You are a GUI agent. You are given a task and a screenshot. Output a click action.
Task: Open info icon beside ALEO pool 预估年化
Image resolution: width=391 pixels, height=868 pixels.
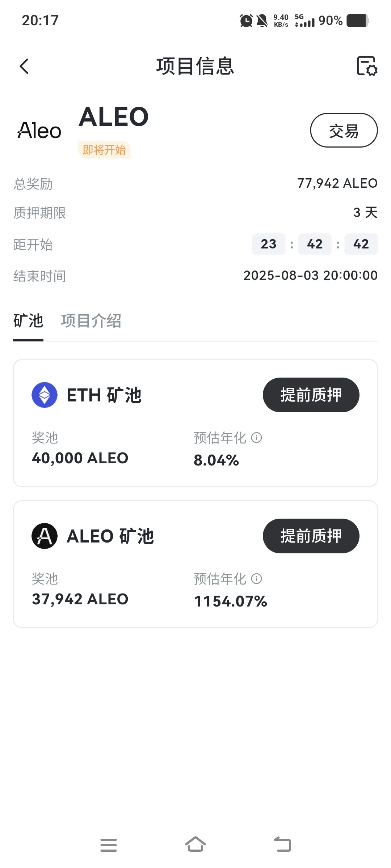coord(257,579)
